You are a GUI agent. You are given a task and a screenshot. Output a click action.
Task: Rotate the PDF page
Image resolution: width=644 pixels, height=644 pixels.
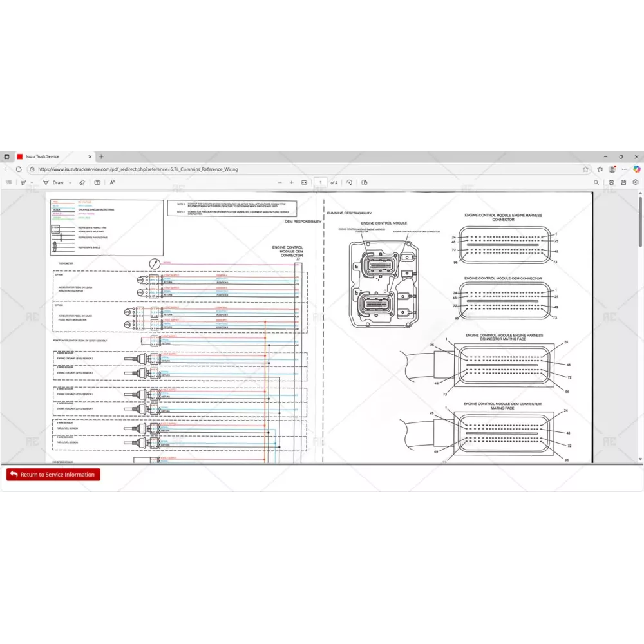click(349, 182)
